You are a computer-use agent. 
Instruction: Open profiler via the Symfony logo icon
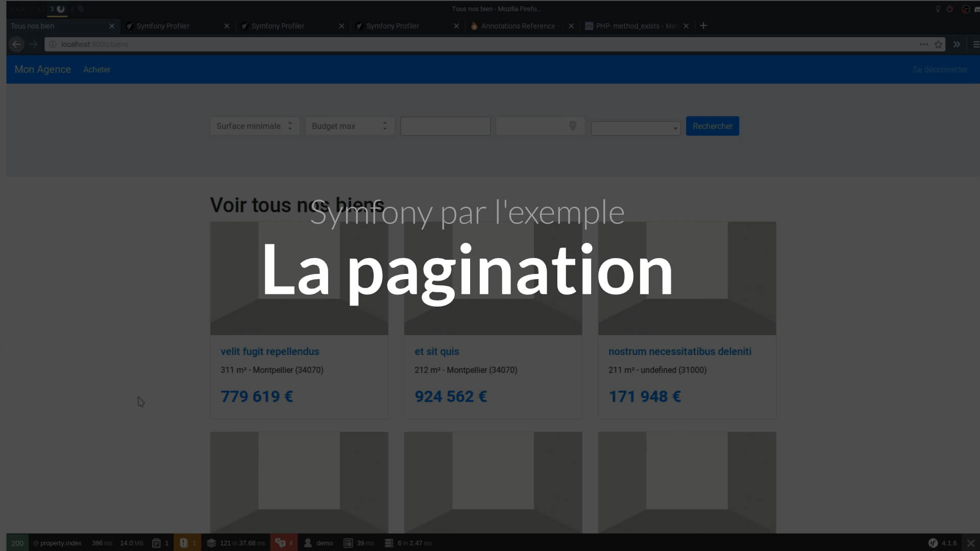934,543
